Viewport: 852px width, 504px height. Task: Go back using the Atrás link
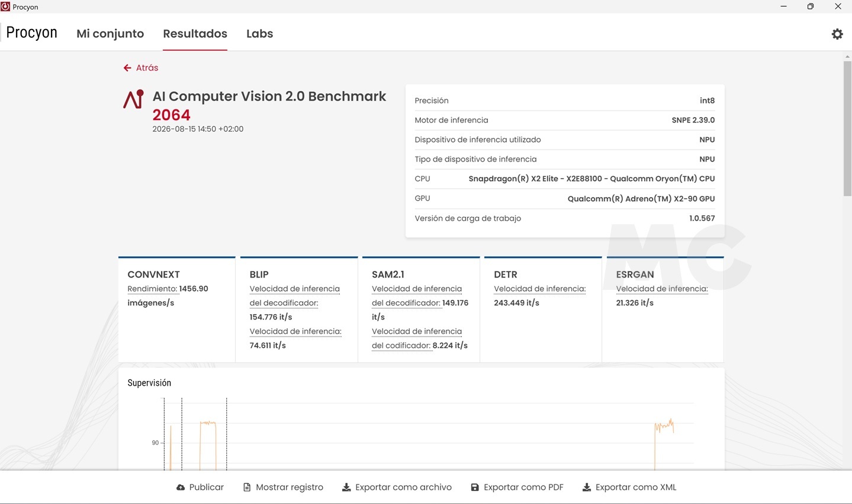pyautogui.click(x=147, y=68)
